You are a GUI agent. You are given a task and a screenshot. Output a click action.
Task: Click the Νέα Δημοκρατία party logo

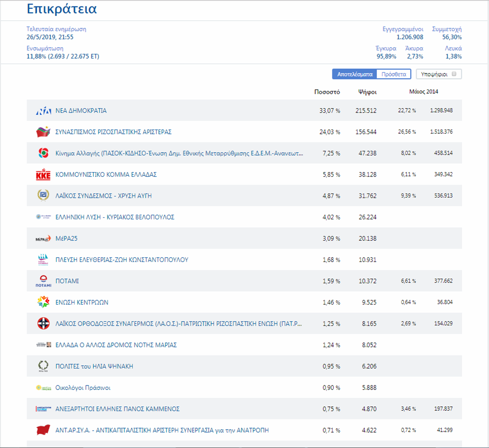point(43,111)
